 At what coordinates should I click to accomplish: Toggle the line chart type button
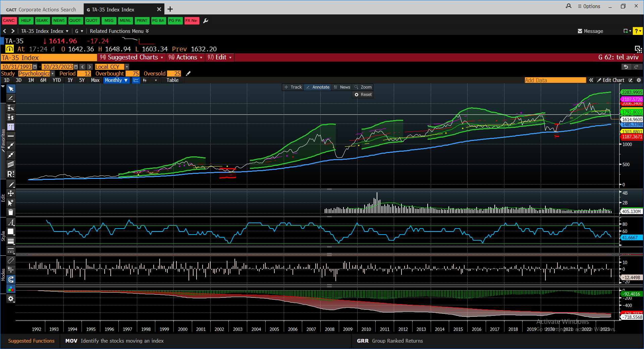[x=136, y=80]
